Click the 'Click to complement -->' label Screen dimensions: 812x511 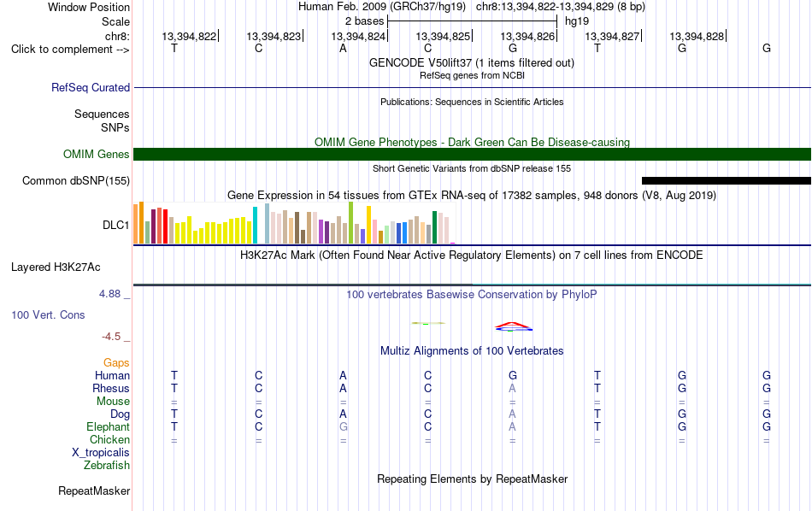tap(70, 50)
